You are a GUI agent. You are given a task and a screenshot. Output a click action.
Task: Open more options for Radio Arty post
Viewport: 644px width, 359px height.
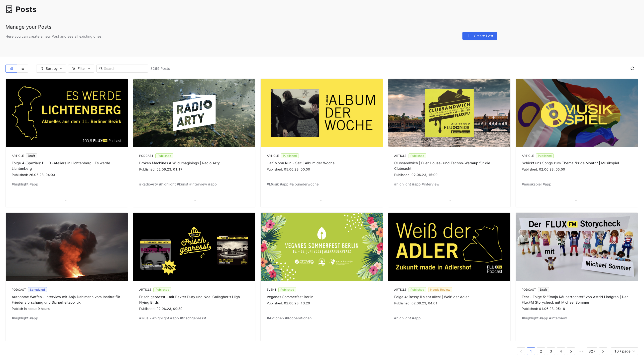[194, 200]
